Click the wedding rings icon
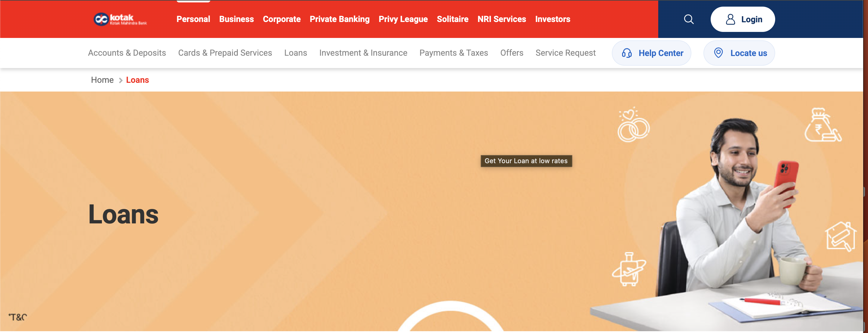868x333 pixels. click(x=633, y=125)
